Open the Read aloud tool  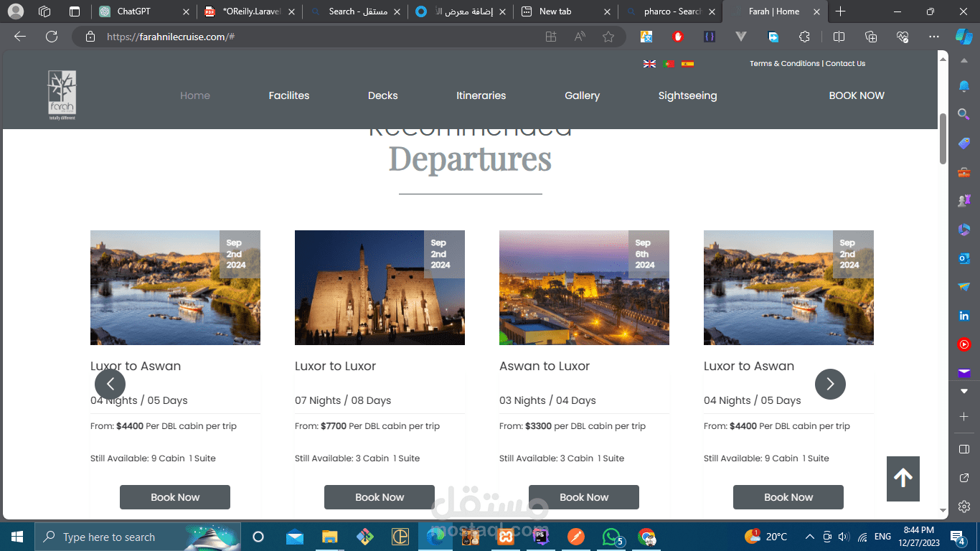[580, 37]
